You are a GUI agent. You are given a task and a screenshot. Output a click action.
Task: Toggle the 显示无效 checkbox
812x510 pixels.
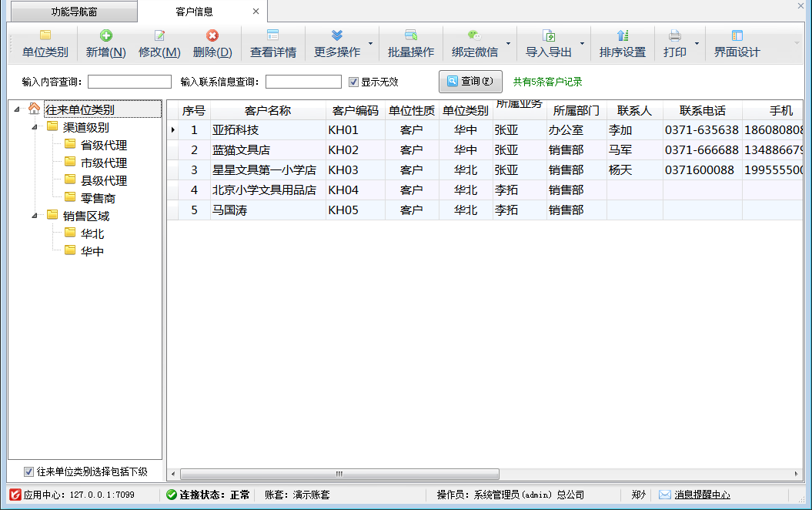tap(354, 82)
